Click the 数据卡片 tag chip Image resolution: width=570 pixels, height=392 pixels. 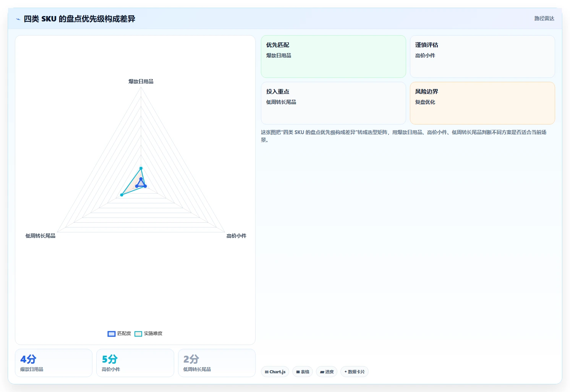(x=355, y=372)
